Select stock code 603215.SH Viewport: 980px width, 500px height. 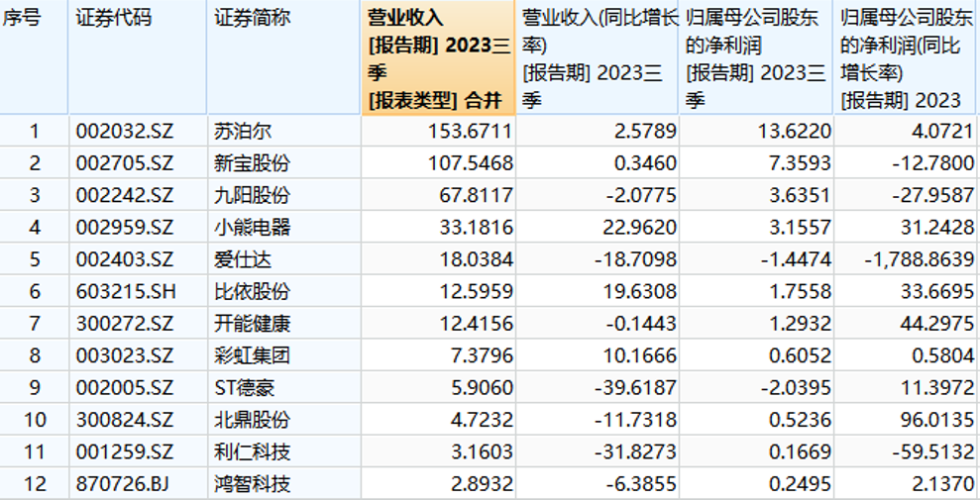pos(126,291)
